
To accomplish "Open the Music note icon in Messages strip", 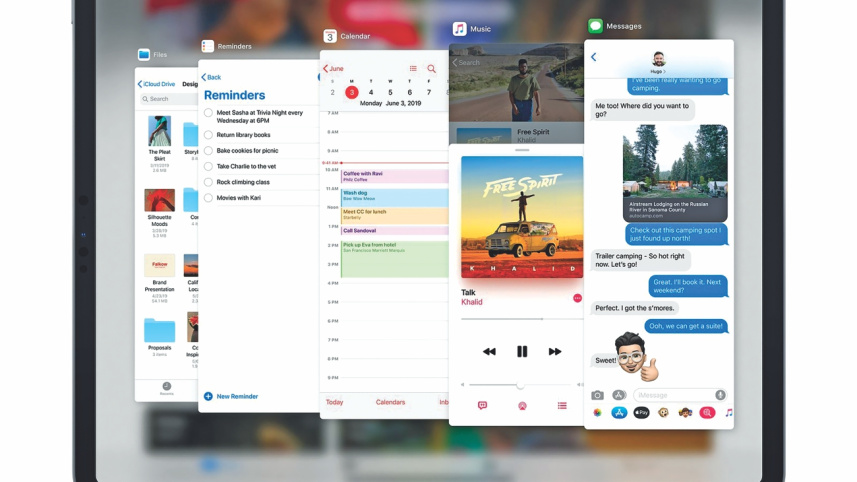I will coord(729,413).
